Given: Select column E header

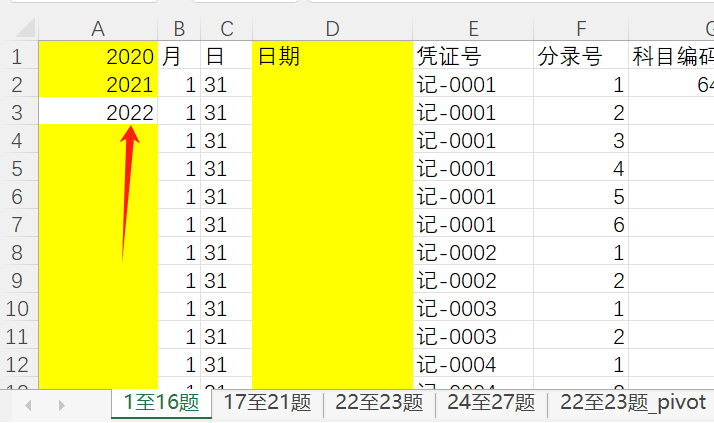Looking at the screenshot, I should click(473, 29).
